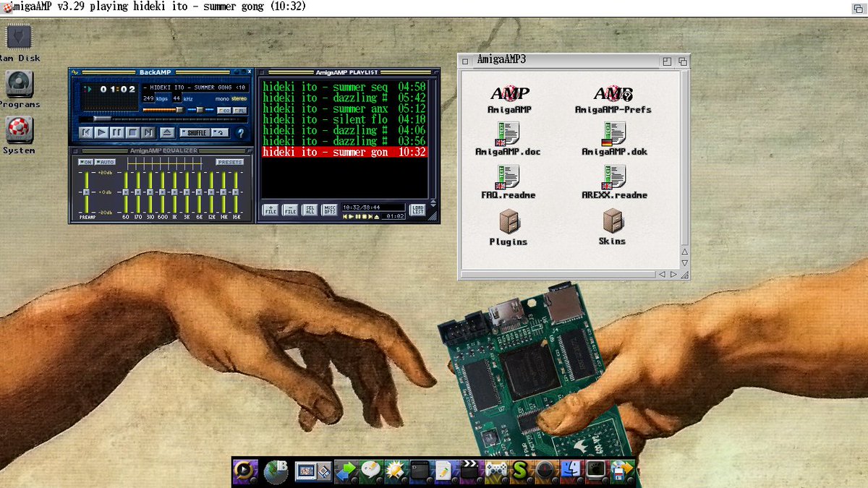Click the main Play button
Screen dimensions: 868x488
(101, 132)
